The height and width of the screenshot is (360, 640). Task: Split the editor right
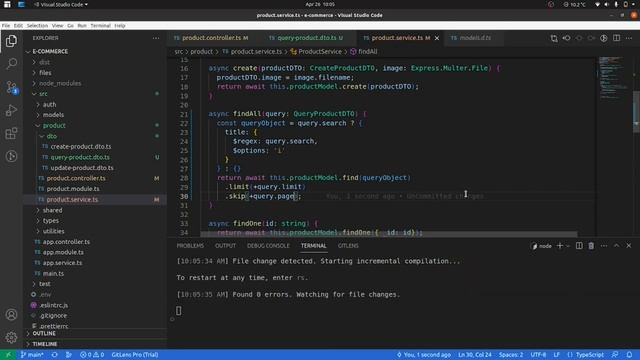pos(616,38)
